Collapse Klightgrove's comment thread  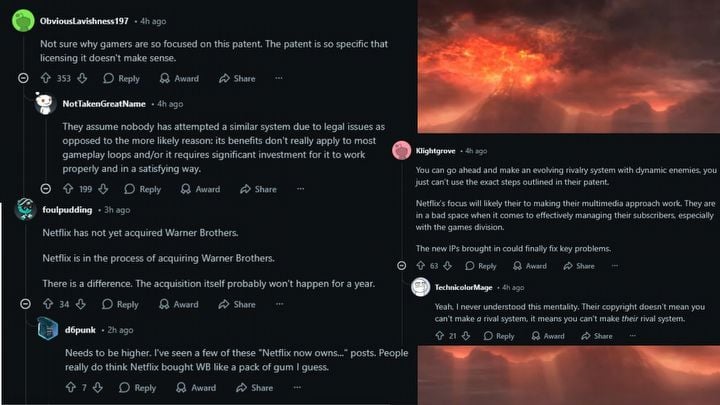401,266
